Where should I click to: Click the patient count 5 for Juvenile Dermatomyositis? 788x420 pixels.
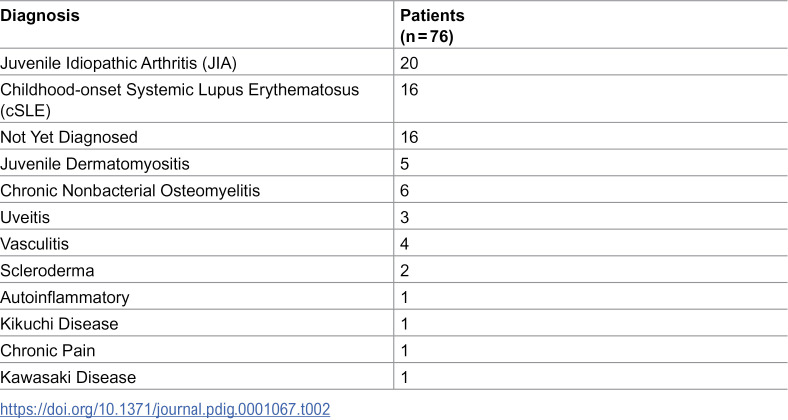(405, 164)
